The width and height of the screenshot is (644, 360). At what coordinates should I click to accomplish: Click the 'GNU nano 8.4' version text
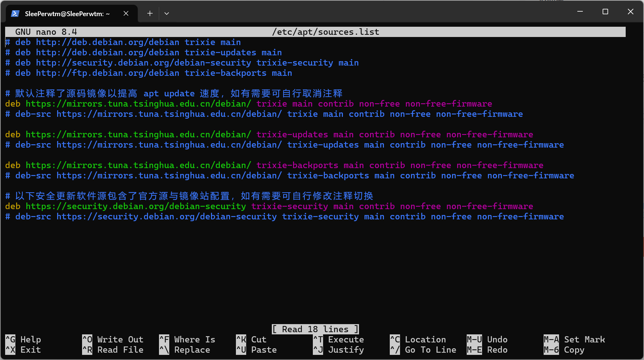[x=46, y=32]
